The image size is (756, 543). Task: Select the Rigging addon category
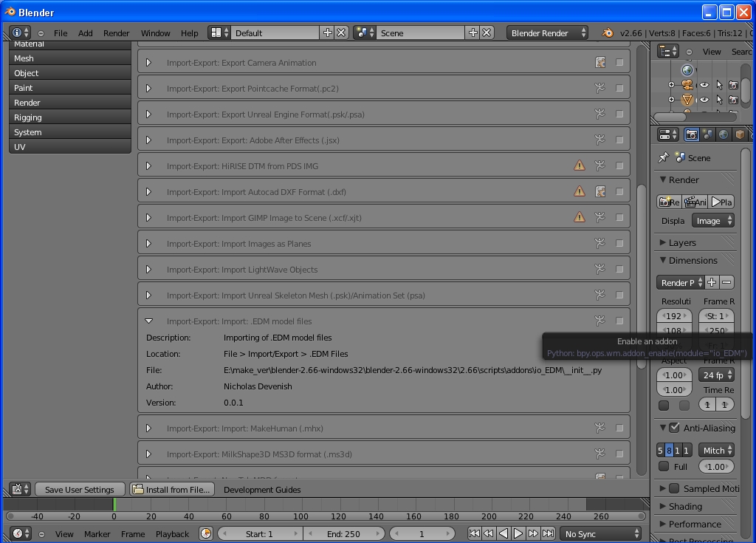(x=70, y=117)
